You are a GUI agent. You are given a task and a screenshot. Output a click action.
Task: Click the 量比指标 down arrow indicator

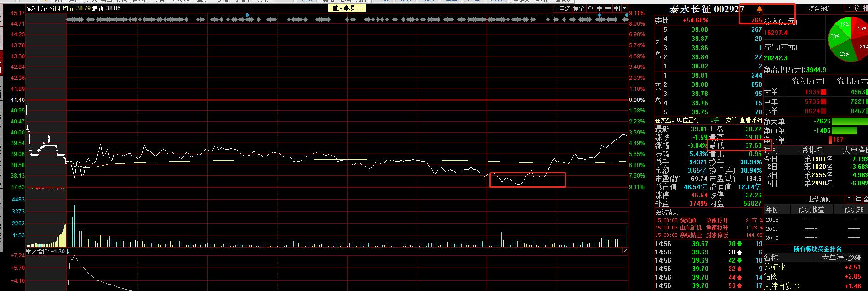coord(68,252)
